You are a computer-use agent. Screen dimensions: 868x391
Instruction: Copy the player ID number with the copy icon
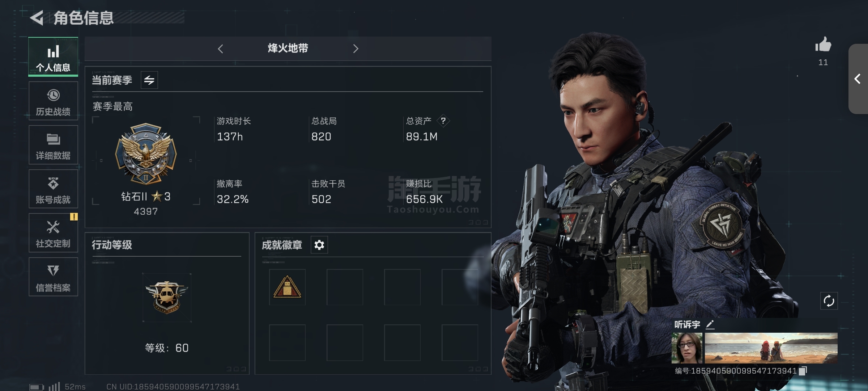[x=803, y=371]
